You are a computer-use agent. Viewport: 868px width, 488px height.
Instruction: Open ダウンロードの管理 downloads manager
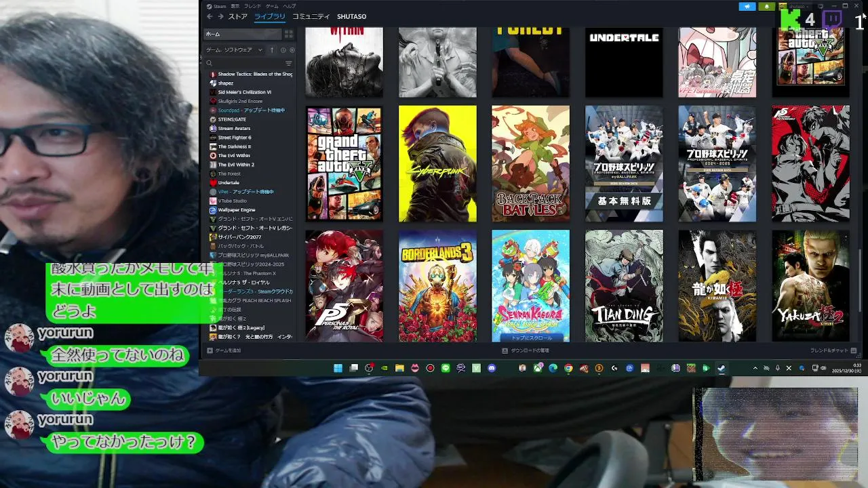526,350
